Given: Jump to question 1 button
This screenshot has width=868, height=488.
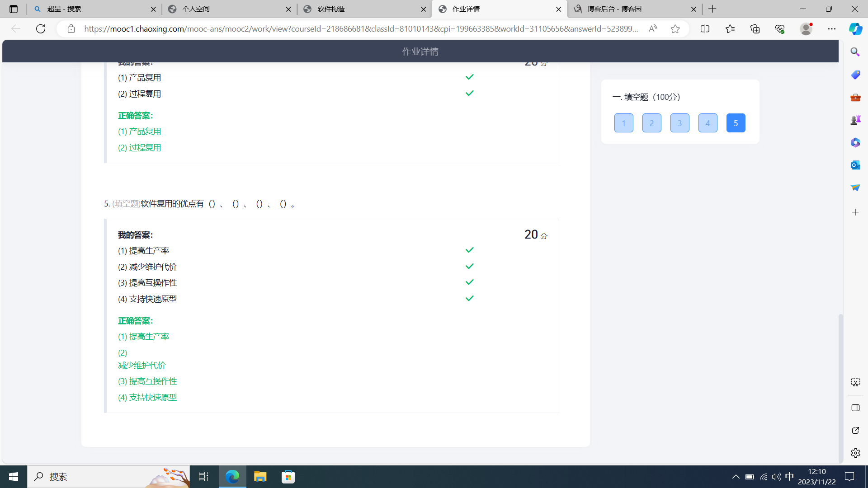Looking at the screenshot, I should point(623,123).
